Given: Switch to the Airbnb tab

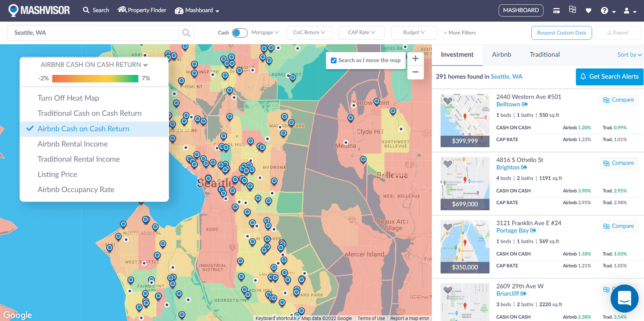Looking at the screenshot, I should tap(502, 55).
